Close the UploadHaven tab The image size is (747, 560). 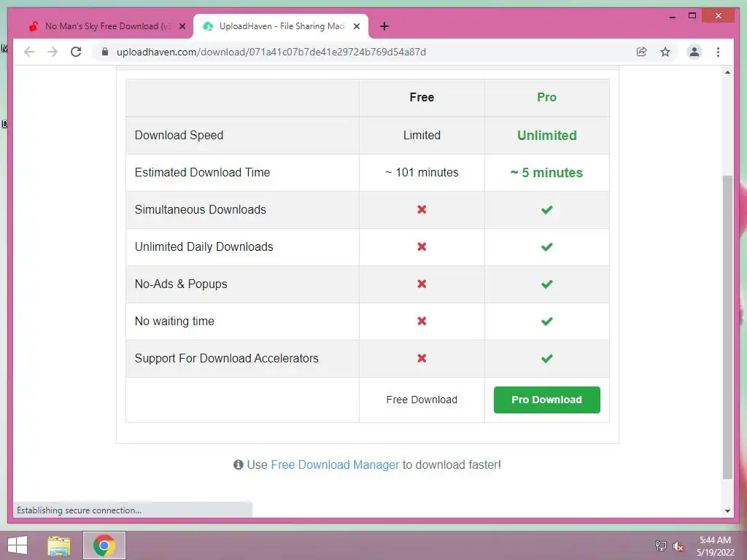356,26
